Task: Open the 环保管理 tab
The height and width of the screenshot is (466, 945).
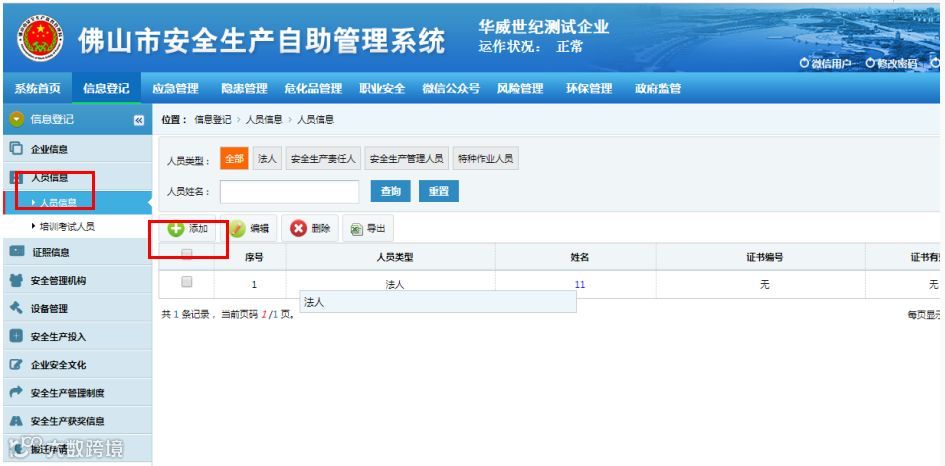Action: point(589,89)
